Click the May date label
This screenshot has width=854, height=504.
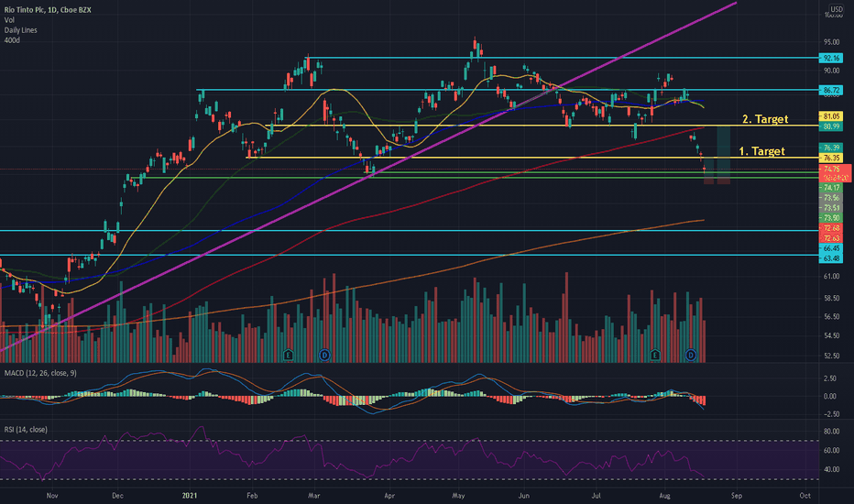tap(458, 496)
